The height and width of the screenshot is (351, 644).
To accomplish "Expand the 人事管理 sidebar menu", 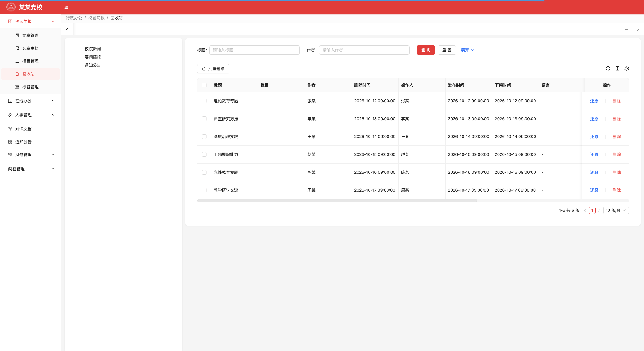I will point(31,115).
